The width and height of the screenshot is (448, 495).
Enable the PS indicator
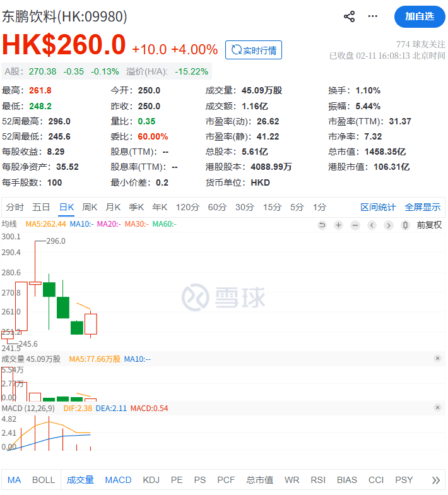click(x=199, y=480)
